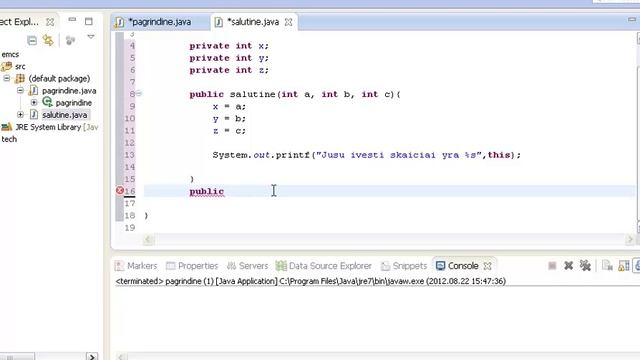
Task: Select the pagrindine class item
Action: click(73, 103)
